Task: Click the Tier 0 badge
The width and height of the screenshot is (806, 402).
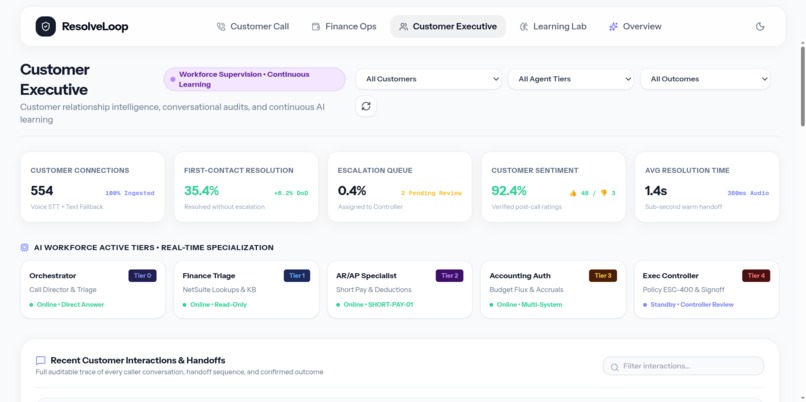Action: coord(142,276)
